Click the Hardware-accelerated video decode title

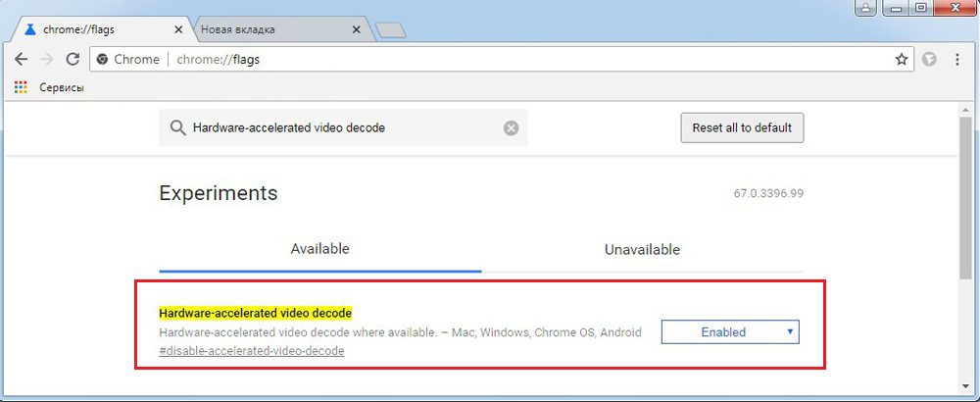click(256, 313)
